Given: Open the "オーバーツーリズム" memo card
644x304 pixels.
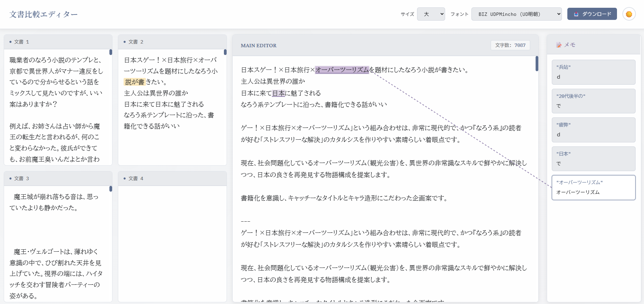Looking at the screenshot, I should (x=593, y=188).
